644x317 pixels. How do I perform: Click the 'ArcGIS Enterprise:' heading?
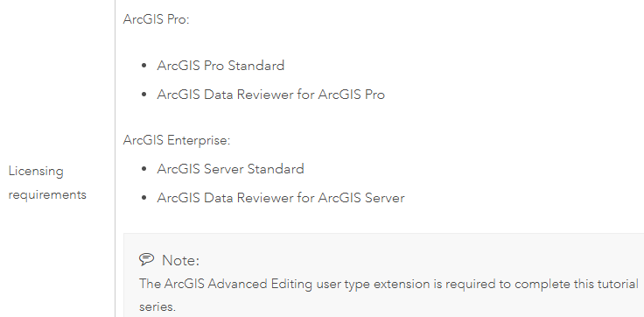177,140
